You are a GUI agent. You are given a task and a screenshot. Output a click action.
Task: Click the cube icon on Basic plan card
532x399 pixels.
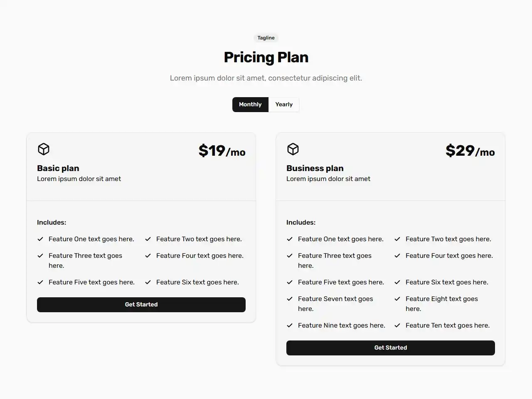coord(43,149)
